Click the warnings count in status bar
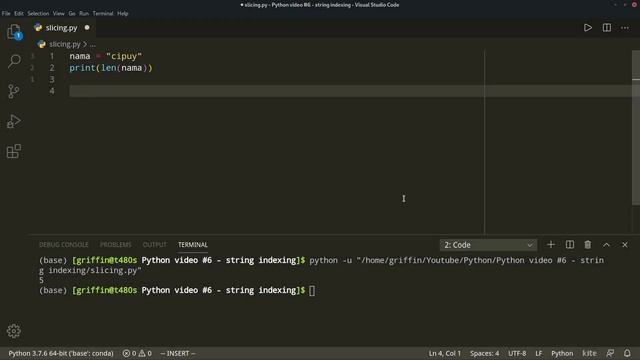The width and height of the screenshot is (640, 360). 145,353
